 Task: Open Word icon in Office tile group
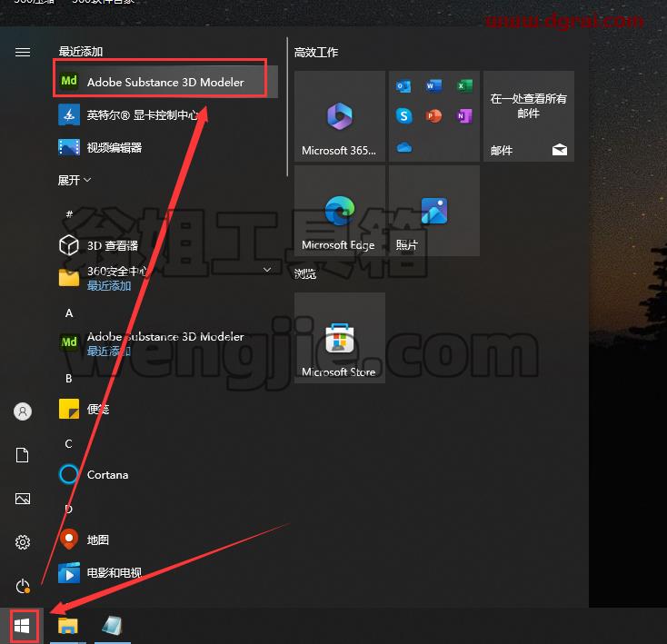(433, 86)
